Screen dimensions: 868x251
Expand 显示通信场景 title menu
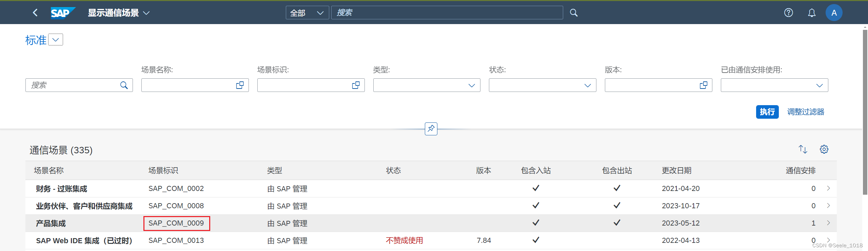point(119,13)
